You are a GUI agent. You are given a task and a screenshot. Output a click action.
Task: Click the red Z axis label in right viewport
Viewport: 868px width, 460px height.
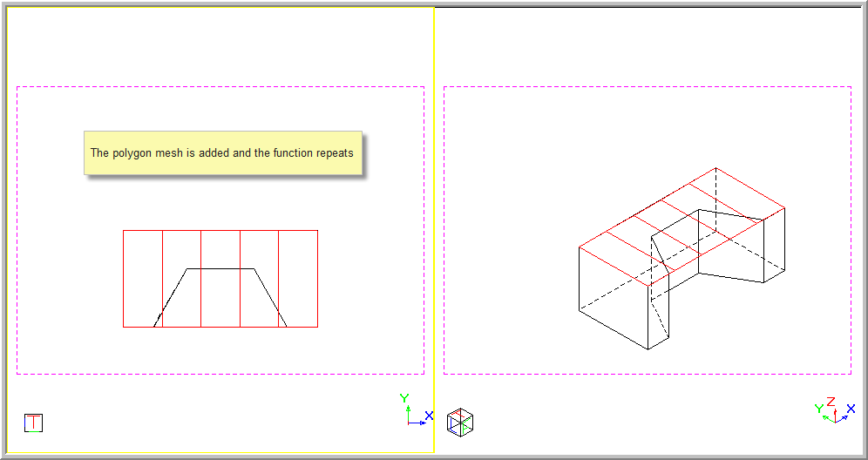pyautogui.click(x=831, y=401)
